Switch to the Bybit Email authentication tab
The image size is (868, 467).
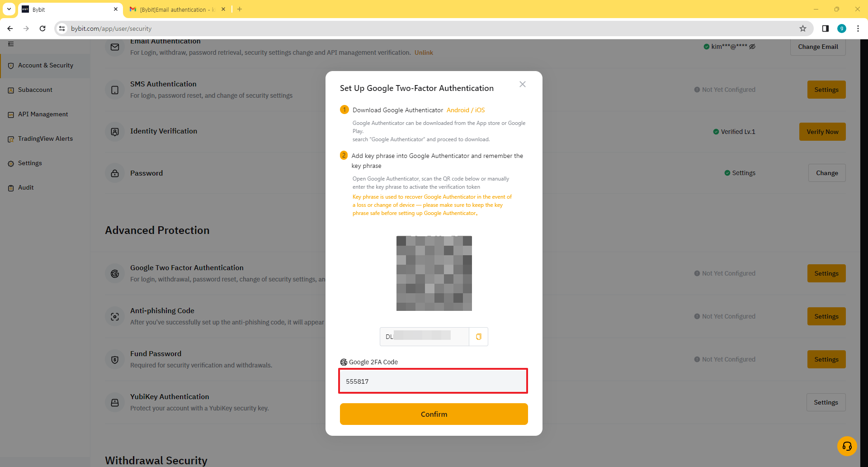click(x=176, y=10)
